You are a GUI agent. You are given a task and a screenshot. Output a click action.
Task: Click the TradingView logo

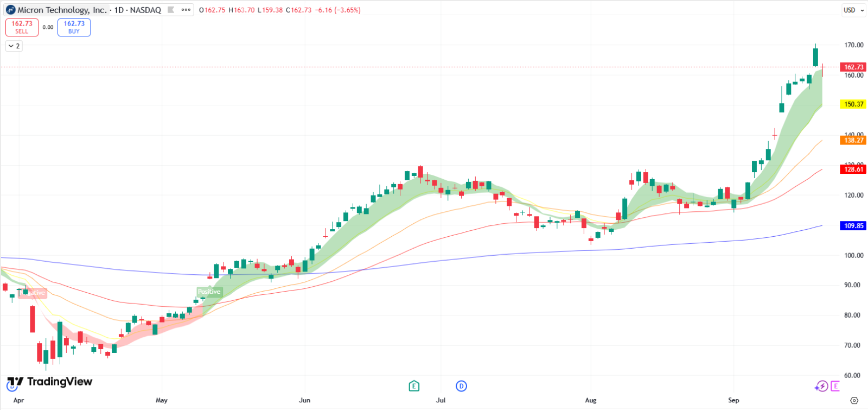point(50,382)
